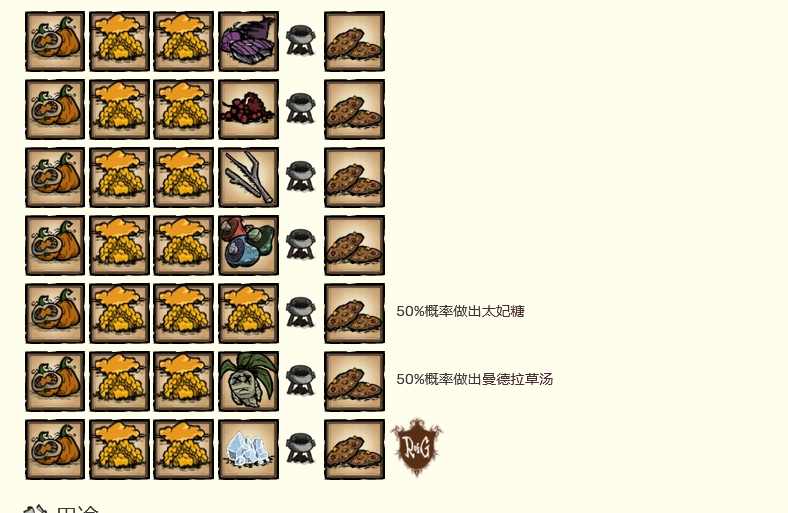
Task: Open the 太妃糖 link
Action: (503, 312)
